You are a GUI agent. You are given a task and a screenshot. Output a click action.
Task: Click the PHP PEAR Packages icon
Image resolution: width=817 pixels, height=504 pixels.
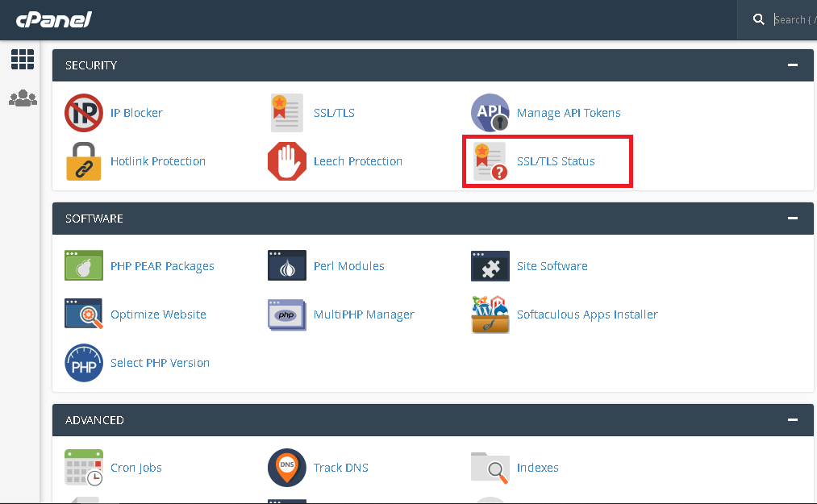[x=84, y=265]
